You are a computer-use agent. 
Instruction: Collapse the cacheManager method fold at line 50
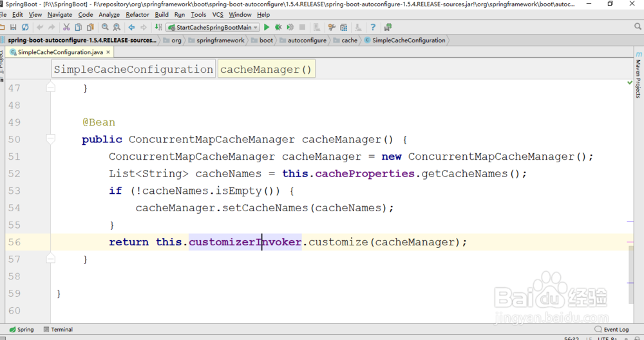[50, 139]
